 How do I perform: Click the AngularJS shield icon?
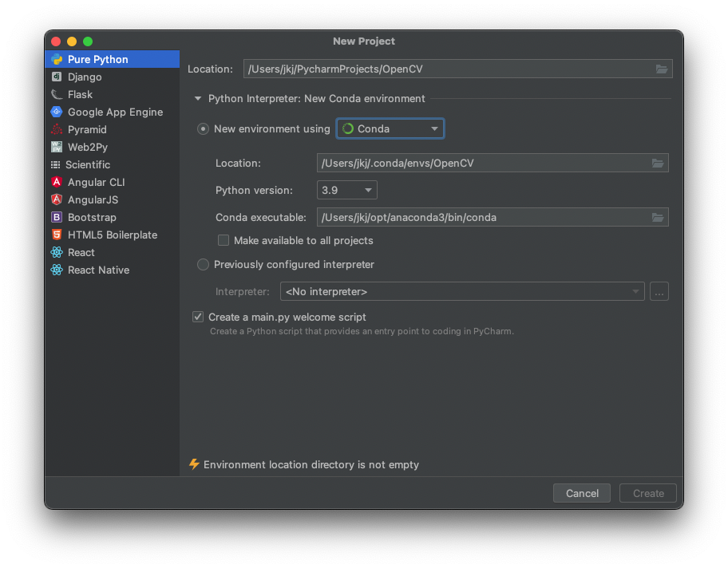[x=57, y=199]
